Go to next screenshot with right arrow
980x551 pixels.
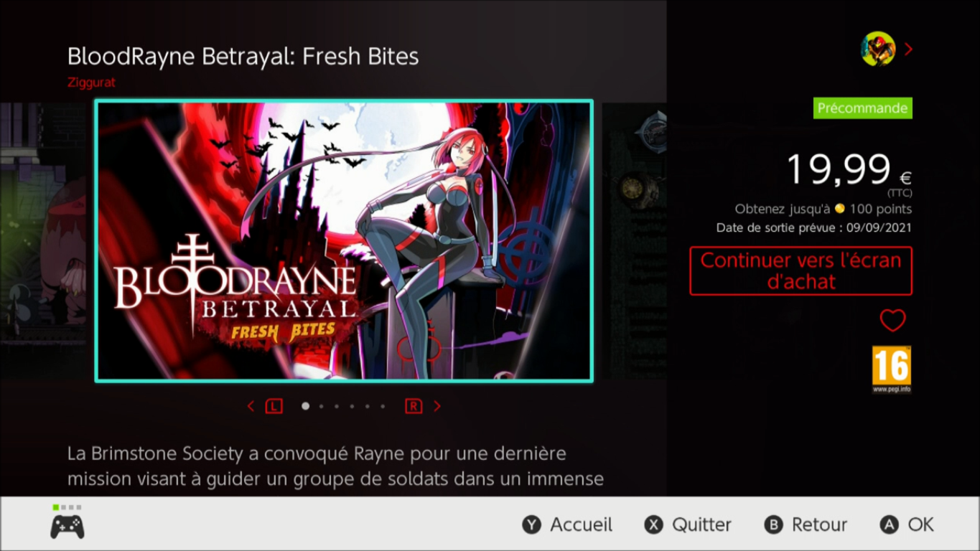coord(437,406)
